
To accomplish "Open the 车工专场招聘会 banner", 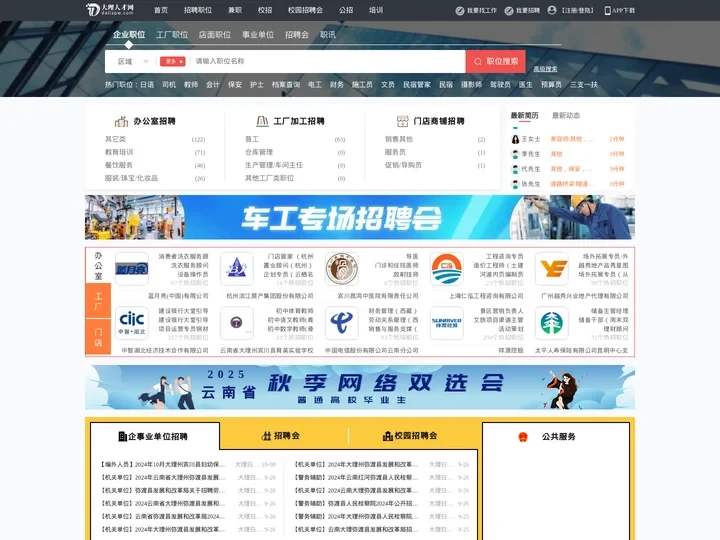I will coord(360,217).
